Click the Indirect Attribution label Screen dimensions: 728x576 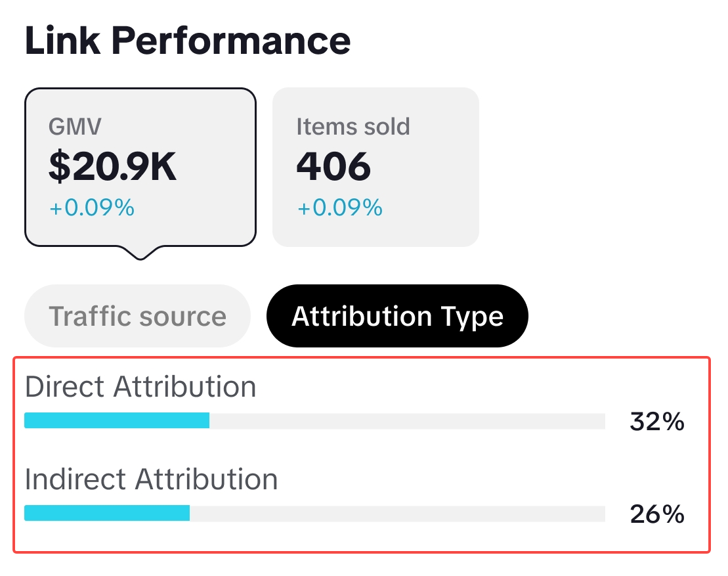click(x=151, y=479)
